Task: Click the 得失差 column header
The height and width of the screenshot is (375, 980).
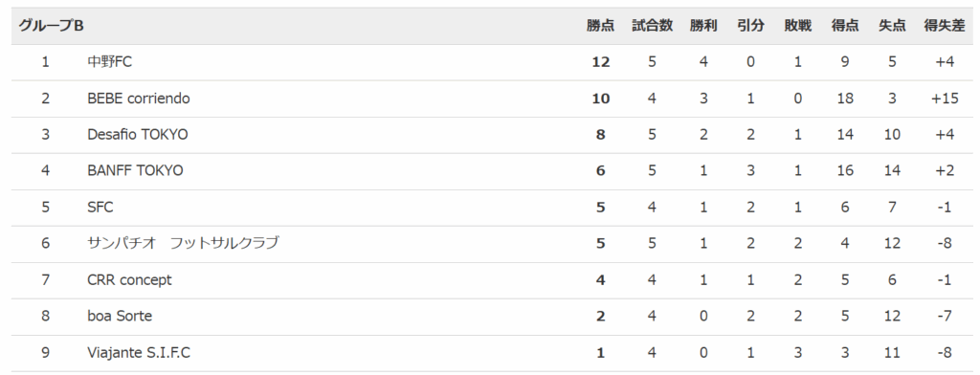Action: (945, 26)
